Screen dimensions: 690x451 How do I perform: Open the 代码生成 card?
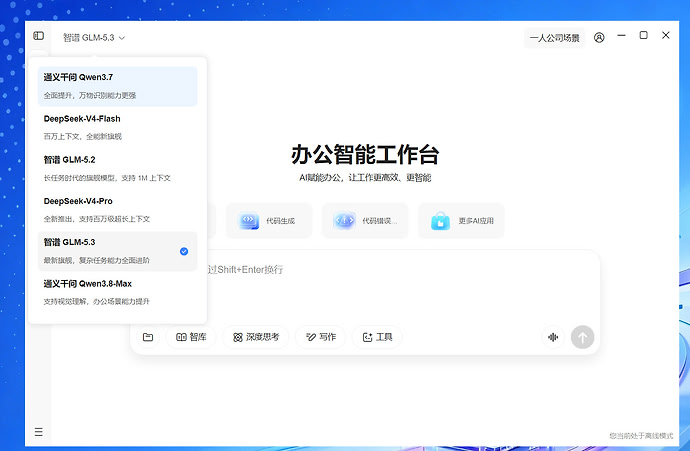269,220
